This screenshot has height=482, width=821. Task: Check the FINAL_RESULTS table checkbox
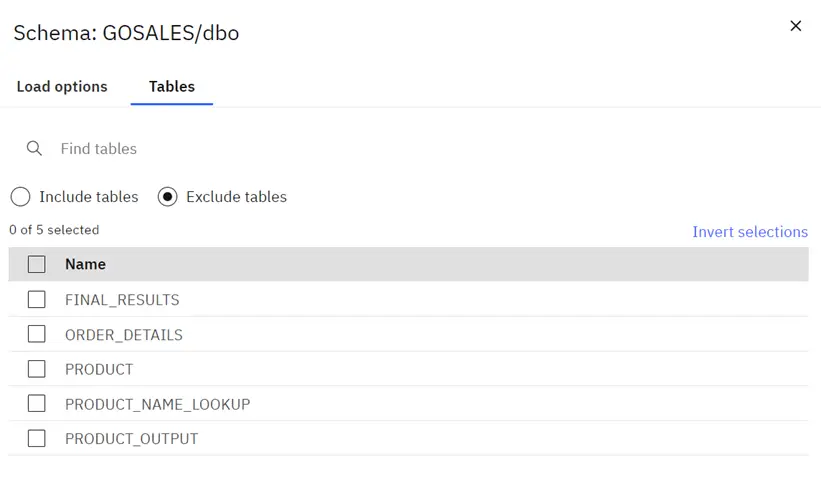(x=37, y=299)
